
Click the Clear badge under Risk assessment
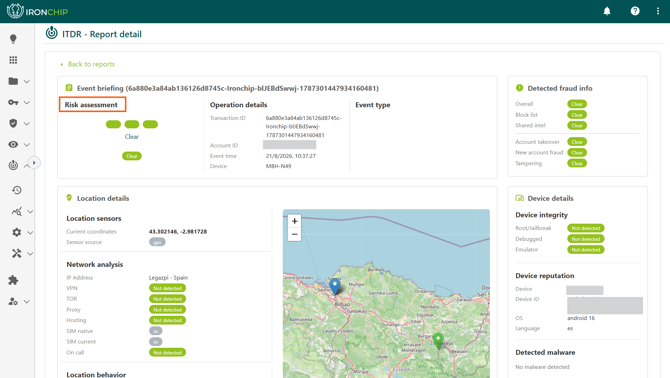132,156
